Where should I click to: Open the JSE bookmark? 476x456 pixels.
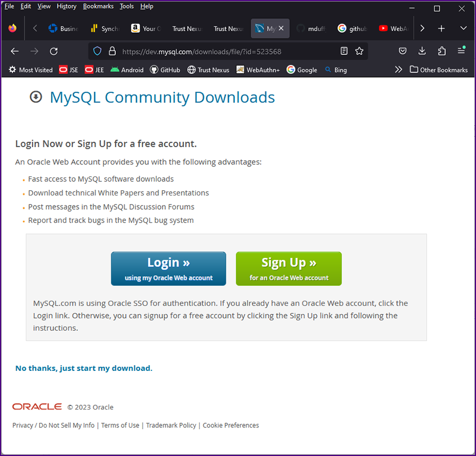tap(69, 70)
